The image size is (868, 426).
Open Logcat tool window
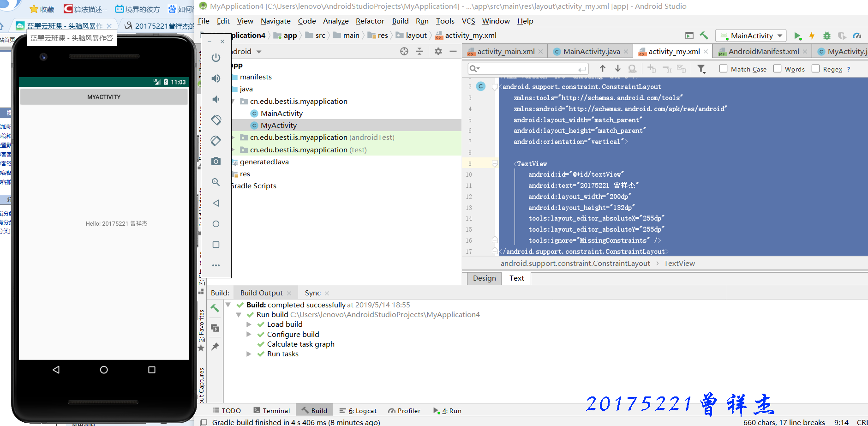coord(358,411)
